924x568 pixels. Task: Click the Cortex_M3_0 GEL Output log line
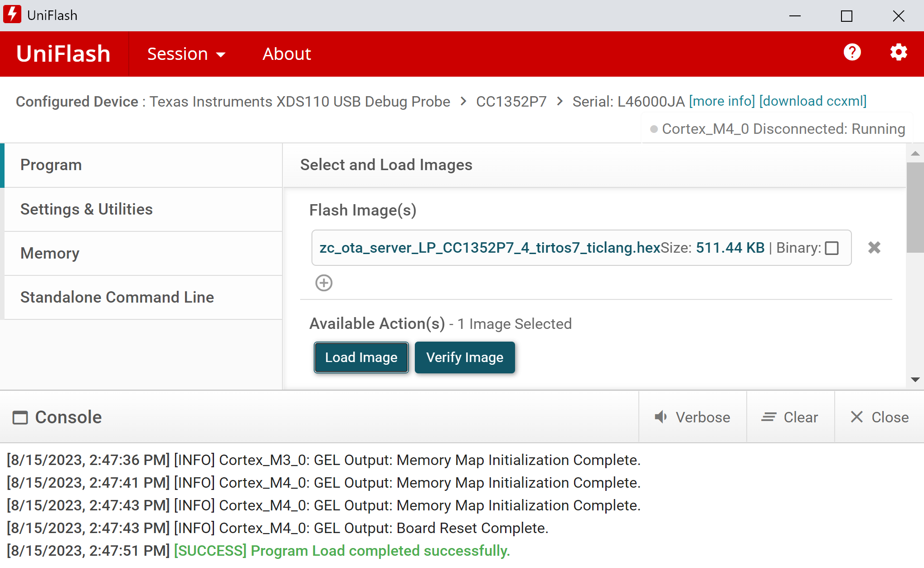tap(323, 460)
